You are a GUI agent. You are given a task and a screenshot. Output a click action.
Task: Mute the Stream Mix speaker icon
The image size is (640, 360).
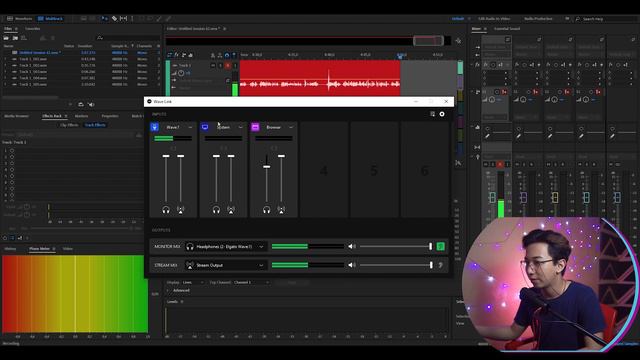[x=351, y=265]
